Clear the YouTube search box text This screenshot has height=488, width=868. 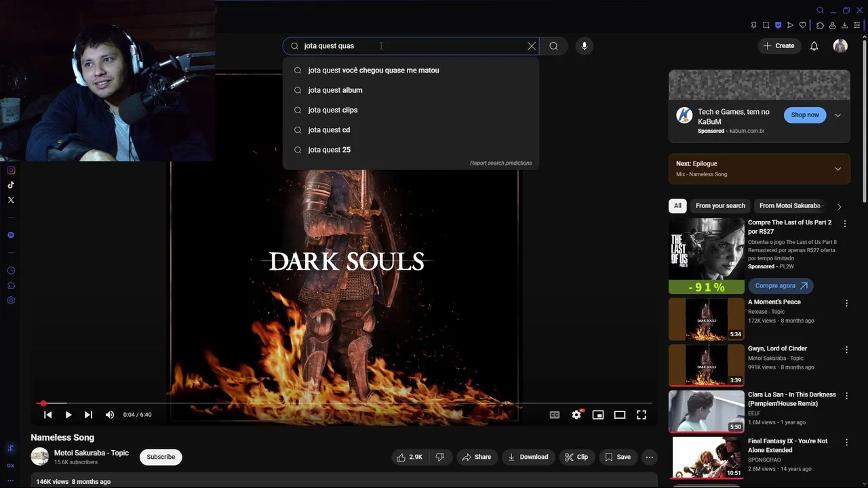(532, 46)
